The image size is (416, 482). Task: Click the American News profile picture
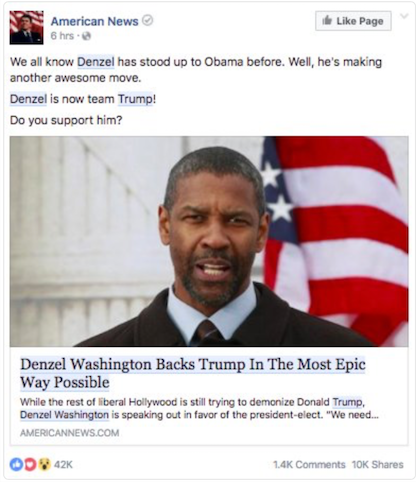(26, 28)
